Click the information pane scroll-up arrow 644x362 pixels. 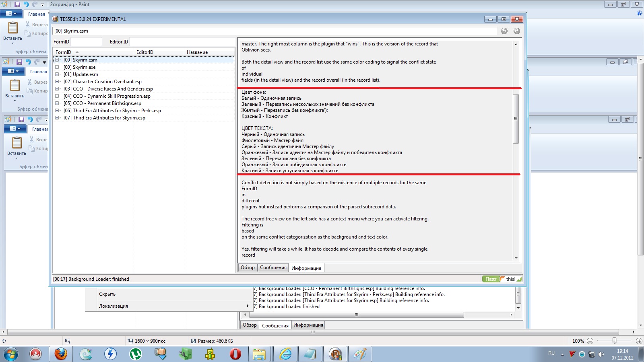(x=516, y=44)
